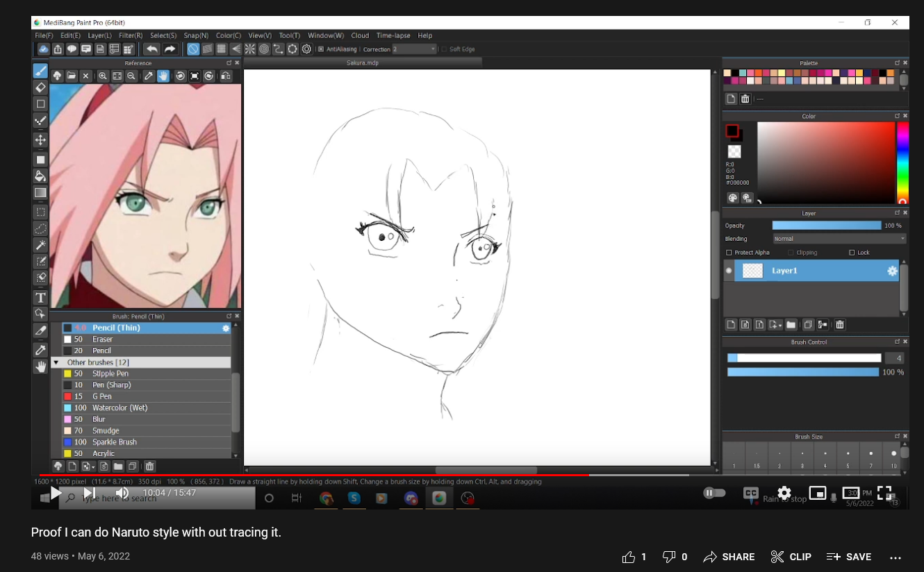
Task: Open the add special layer dropdown
Action: click(x=776, y=324)
